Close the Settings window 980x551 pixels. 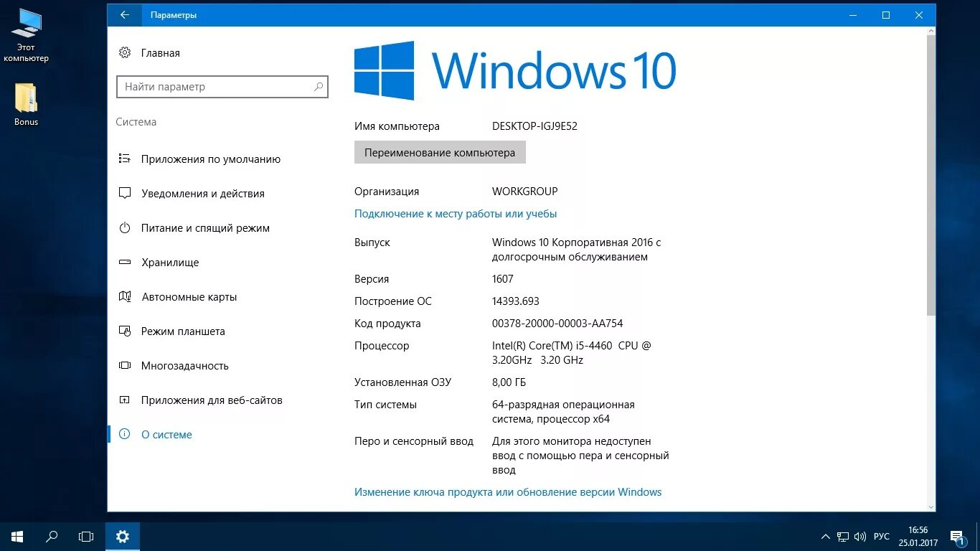point(919,15)
